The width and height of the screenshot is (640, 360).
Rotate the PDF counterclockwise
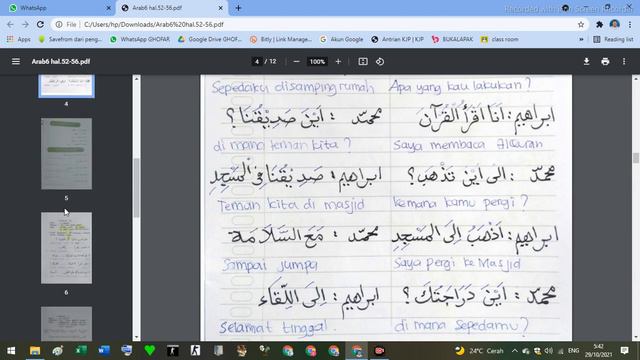380,62
